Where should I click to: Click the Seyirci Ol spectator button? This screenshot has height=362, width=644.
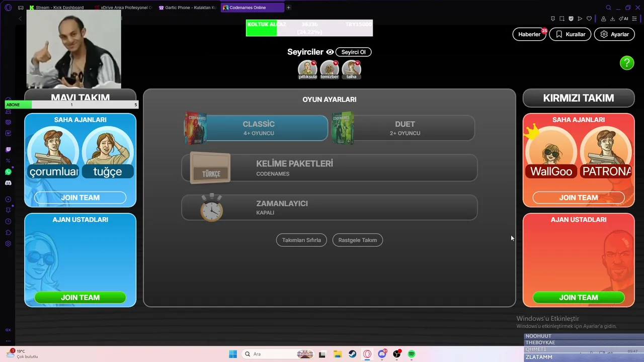[353, 52]
